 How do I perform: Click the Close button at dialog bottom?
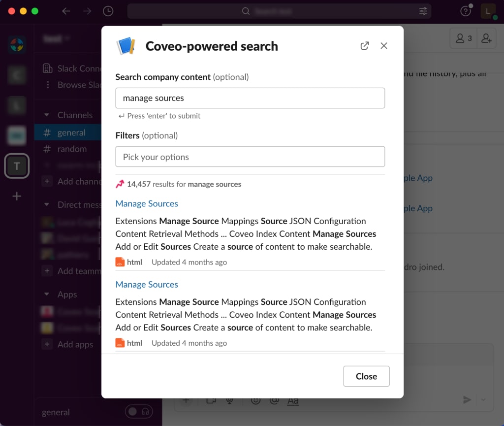(366, 376)
